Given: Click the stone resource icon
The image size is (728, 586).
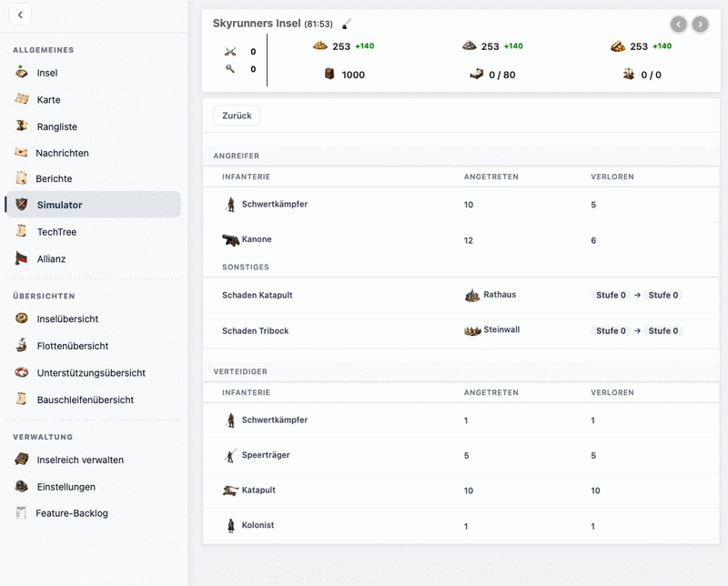Looking at the screenshot, I should coord(469,45).
